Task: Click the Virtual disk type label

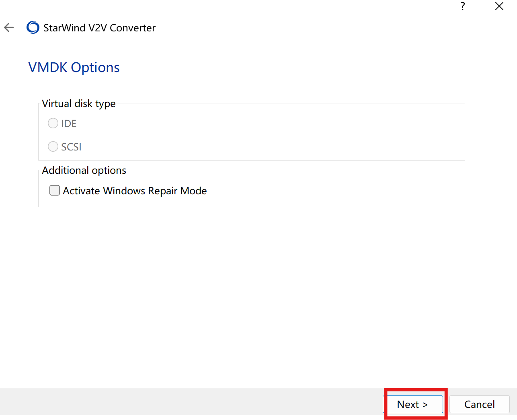Action: (x=79, y=103)
